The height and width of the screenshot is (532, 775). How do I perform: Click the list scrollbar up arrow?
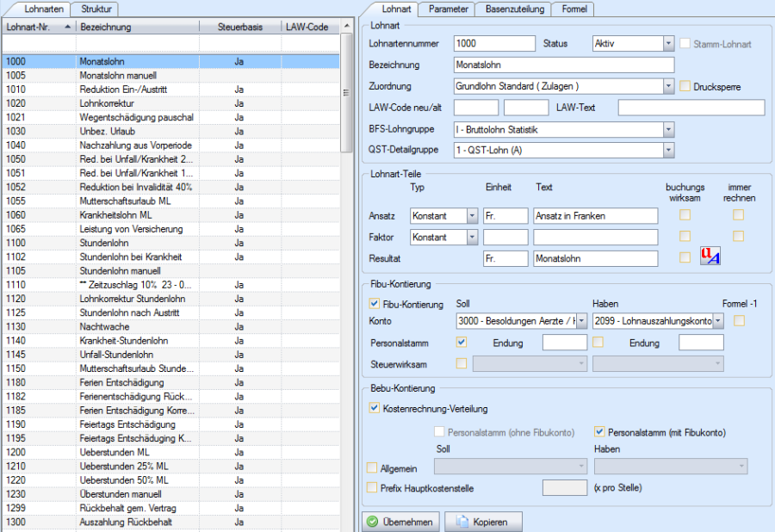[346, 26]
